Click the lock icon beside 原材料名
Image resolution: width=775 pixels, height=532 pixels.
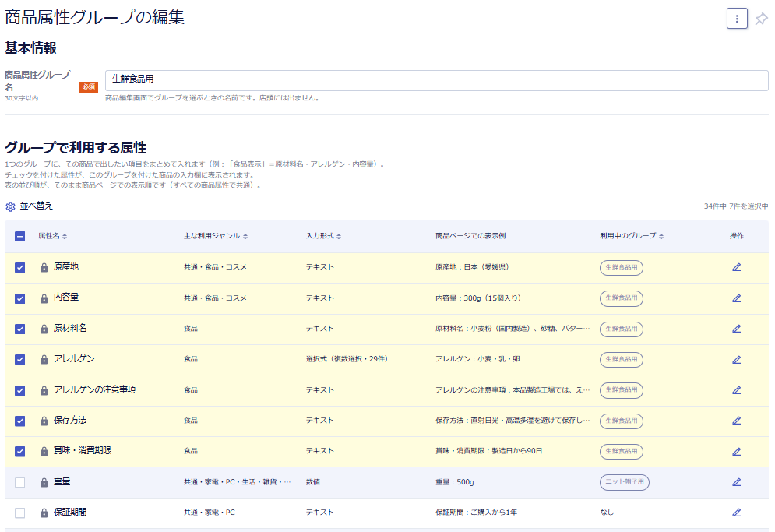coord(44,329)
